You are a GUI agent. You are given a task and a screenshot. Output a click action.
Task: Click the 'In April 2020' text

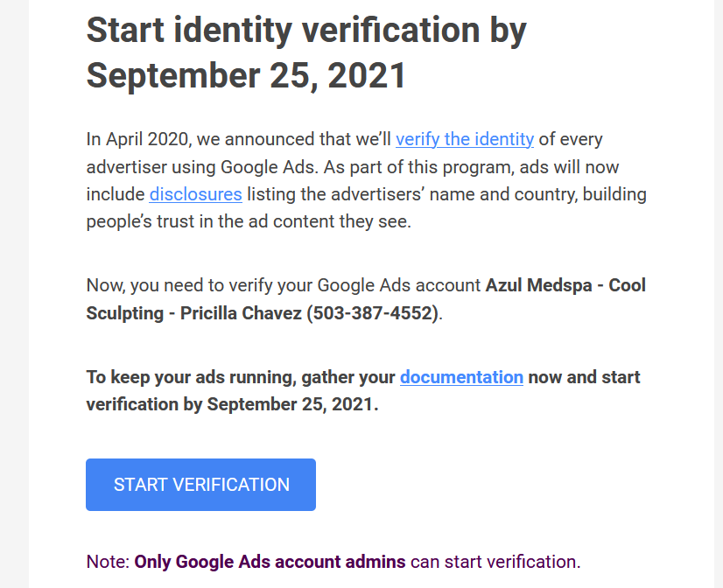[x=137, y=139]
